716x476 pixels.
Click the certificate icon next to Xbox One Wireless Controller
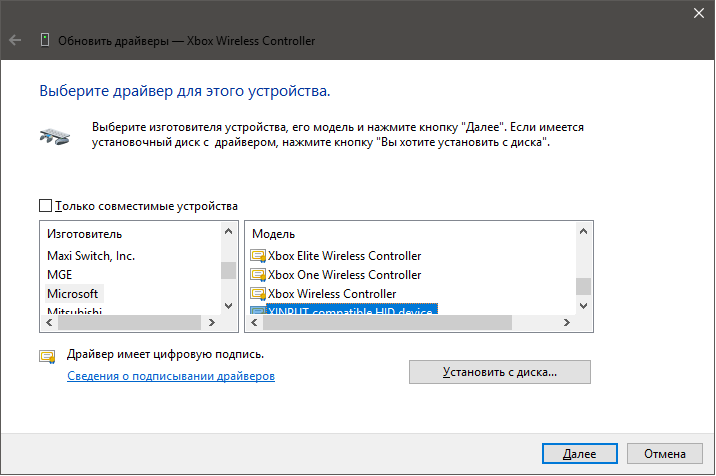click(258, 275)
